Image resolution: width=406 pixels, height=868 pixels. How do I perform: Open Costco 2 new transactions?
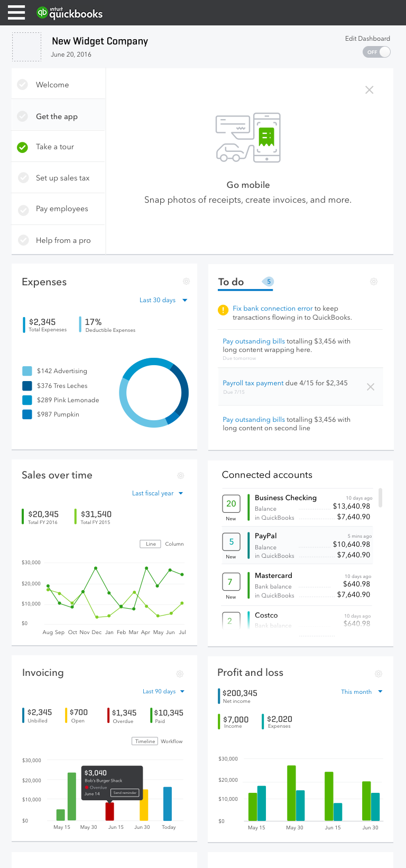(231, 620)
